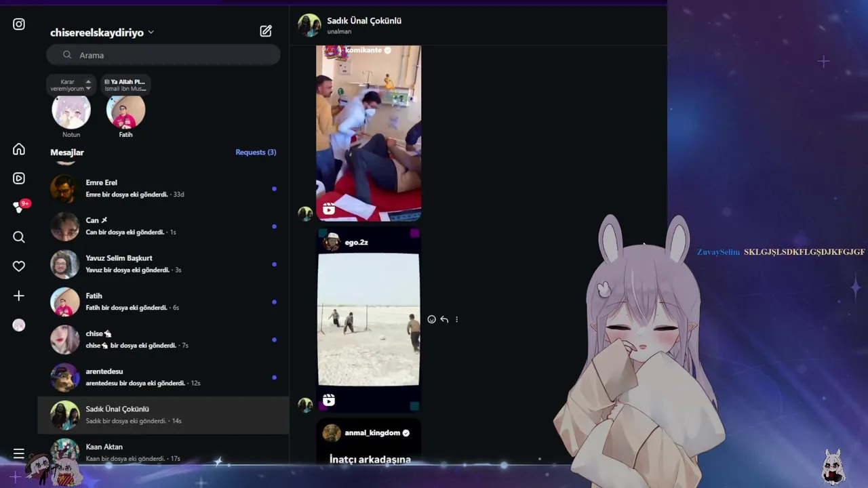Screen dimensions: 868x488
Task: Open Messages icon with 9+ badge
Action: pos(20,207)
